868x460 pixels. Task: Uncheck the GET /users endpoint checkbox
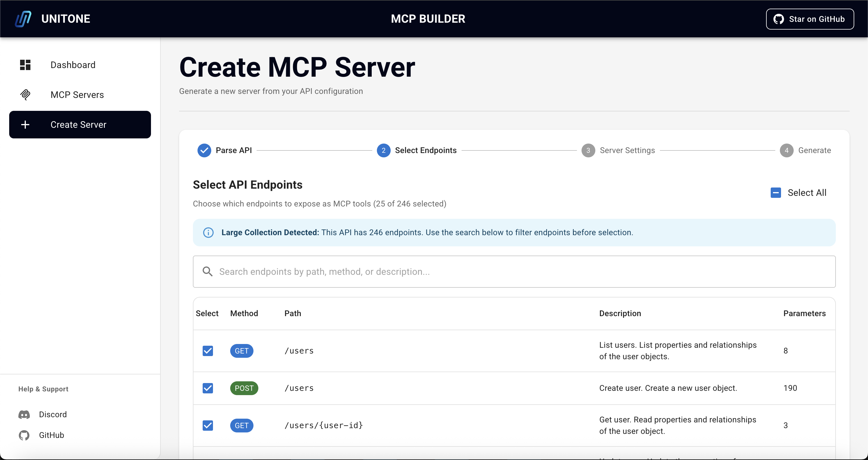click(x=208, y=351)
